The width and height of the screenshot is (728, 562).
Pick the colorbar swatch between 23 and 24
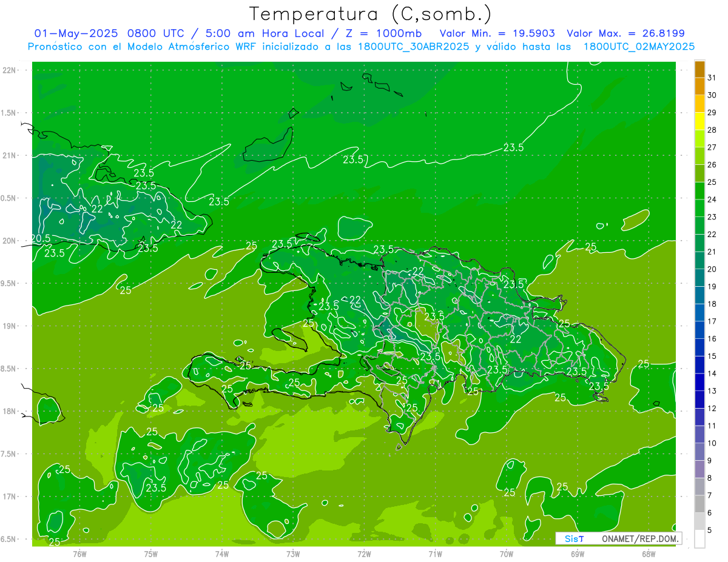point(699,209)
